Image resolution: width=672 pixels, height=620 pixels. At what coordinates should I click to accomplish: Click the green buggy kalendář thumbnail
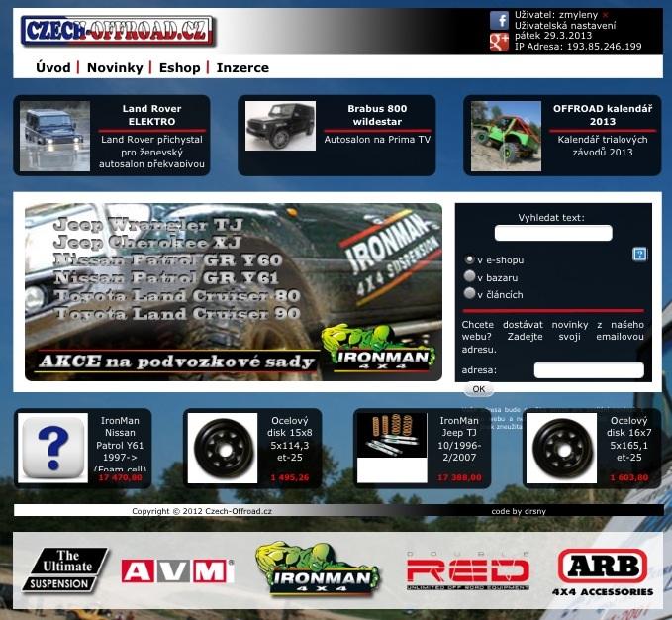click(x=506, y=136)
